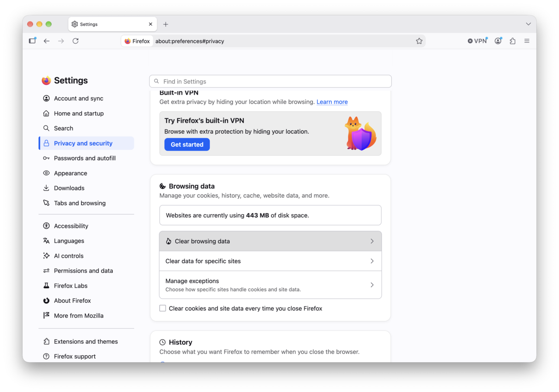This screenshot has height=392, width=559.
Task: Open the Firefox Labs category
Action: (x=86, y=286)
